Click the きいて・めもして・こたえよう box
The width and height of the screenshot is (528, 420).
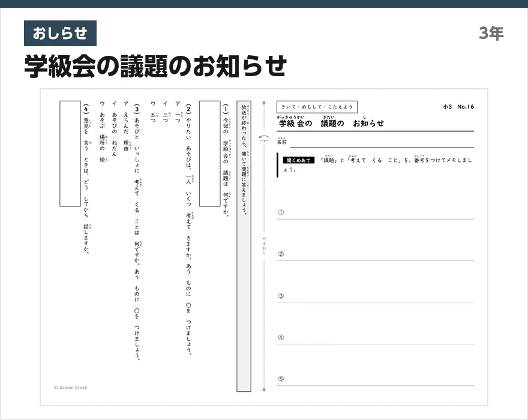(317, 107)
